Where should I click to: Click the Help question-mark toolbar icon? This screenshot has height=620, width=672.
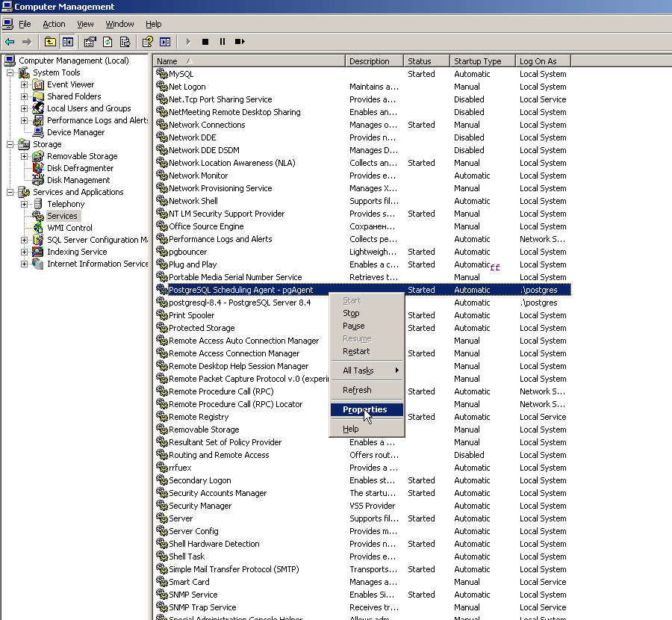coord(147,42)
